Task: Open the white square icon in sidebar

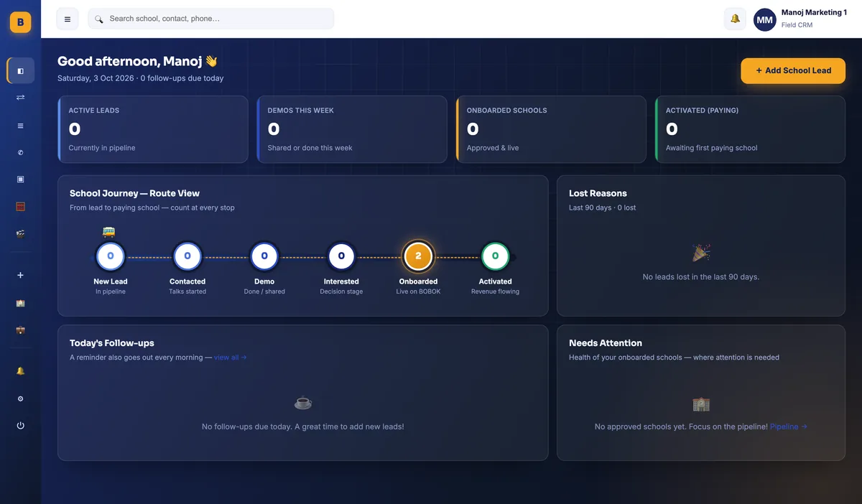Action: pos(20,179)
